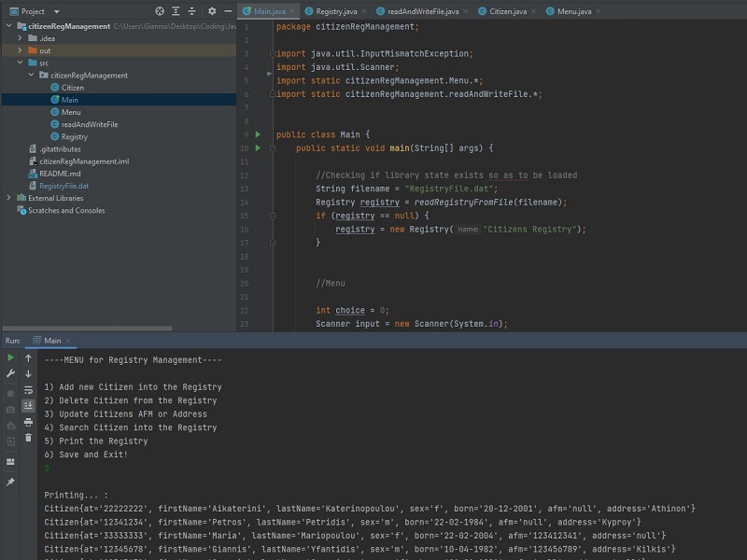Image resolution: width=747 pixels, height=560 pixels.
Task: Open run configuration wrench settings
Action: point(10,373)
